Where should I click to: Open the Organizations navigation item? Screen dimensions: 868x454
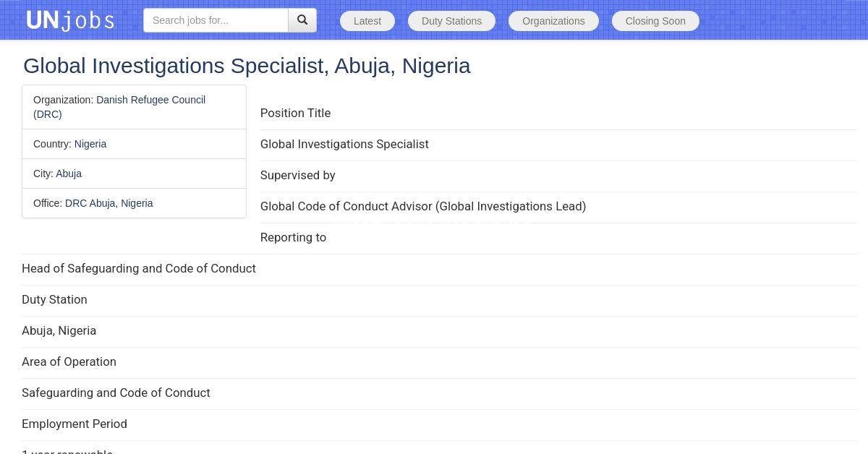tap(553, 21)
